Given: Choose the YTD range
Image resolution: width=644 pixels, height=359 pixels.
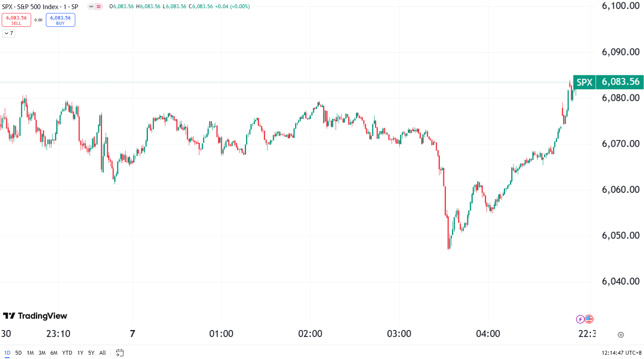Looking at the screenshot, I should point(67,353).
